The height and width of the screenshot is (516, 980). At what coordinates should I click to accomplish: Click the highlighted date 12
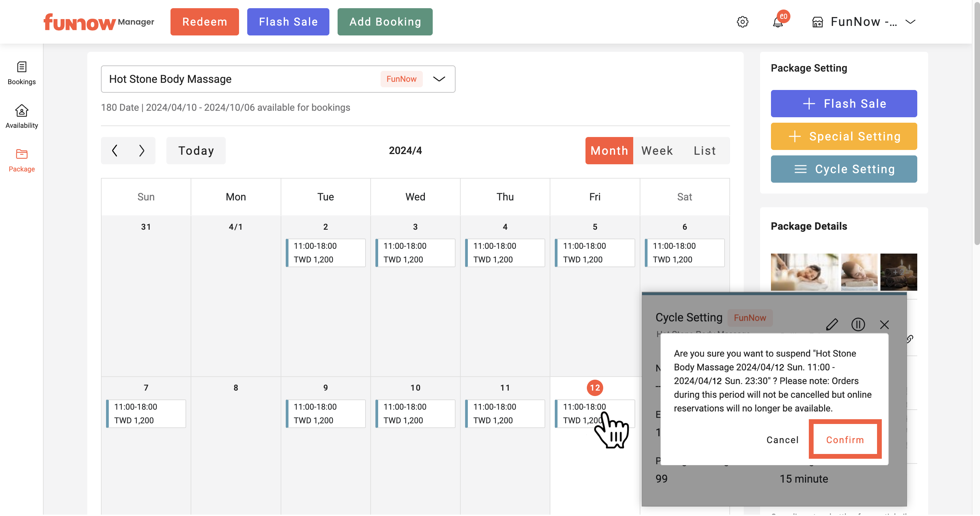[595, 388]
